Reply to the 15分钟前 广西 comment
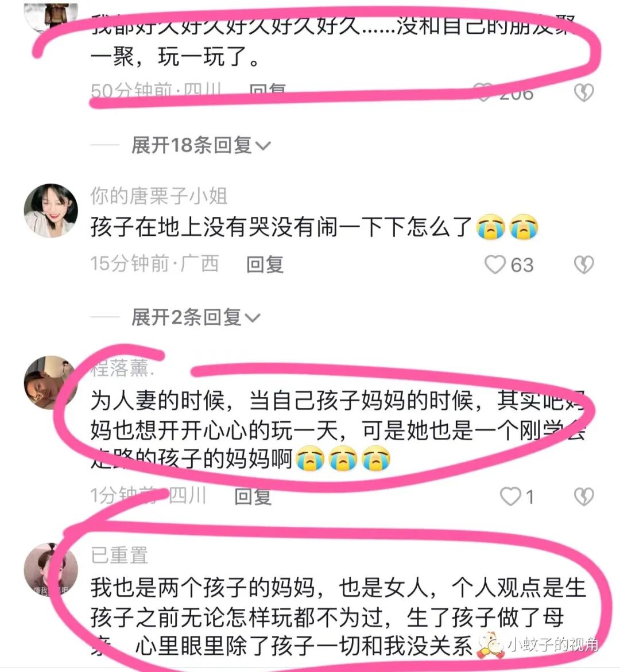Screen dimensions: 620x672 [x=265, y=264]
